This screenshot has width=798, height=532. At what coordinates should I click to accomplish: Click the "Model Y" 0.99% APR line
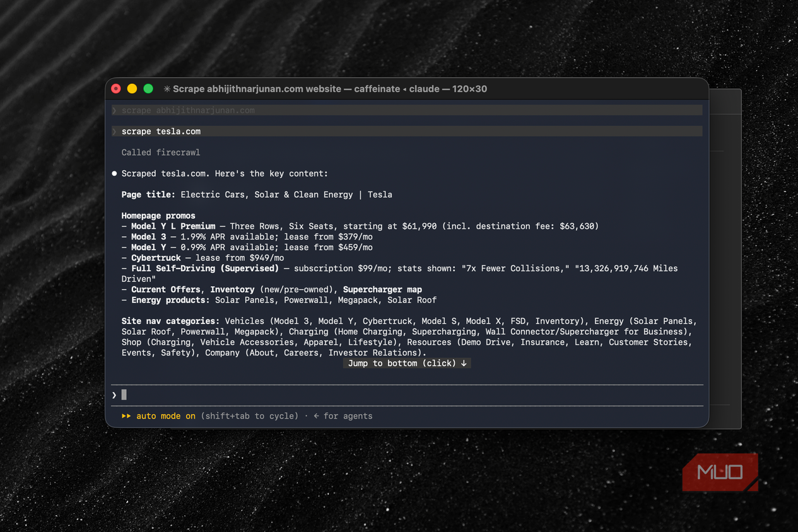(247, 248)
